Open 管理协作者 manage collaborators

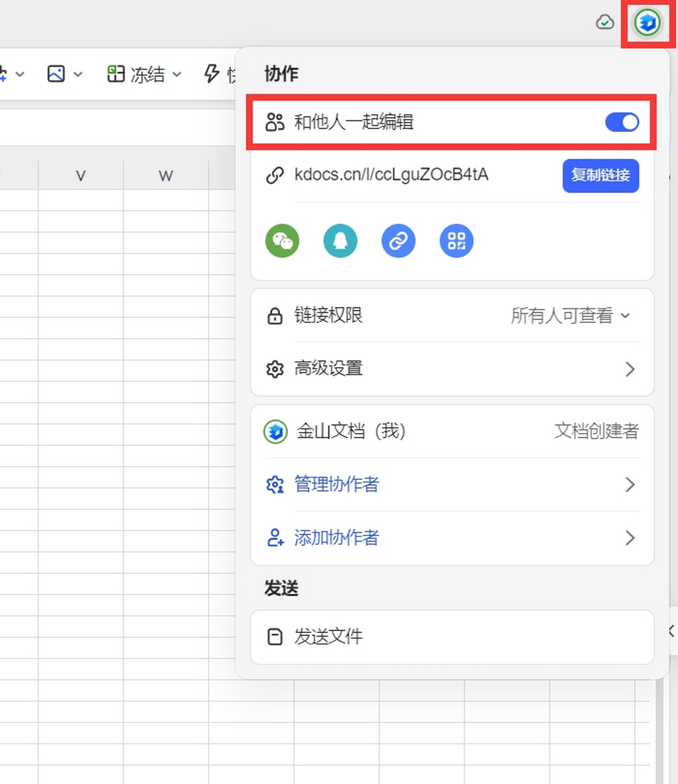[452, 485]
